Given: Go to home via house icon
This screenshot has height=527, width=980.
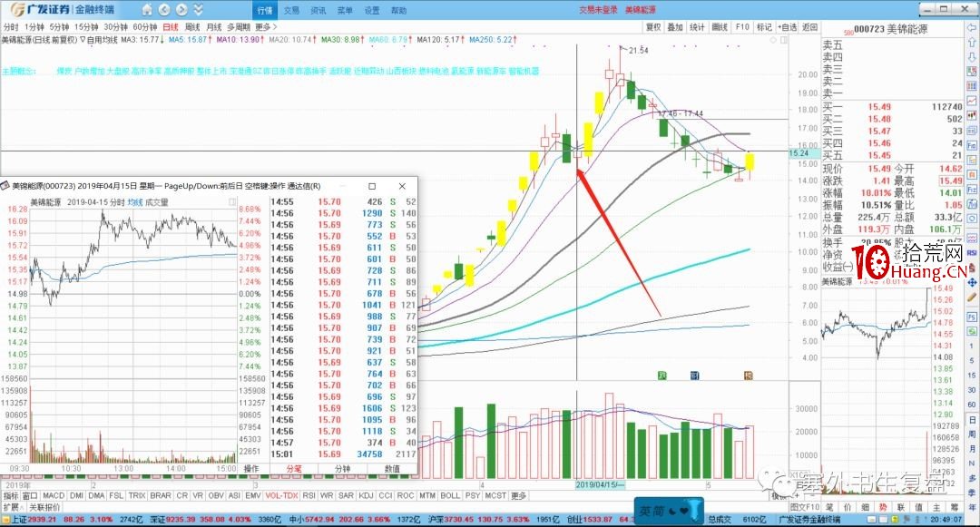Looking at the screenshot, I should 147,9.
